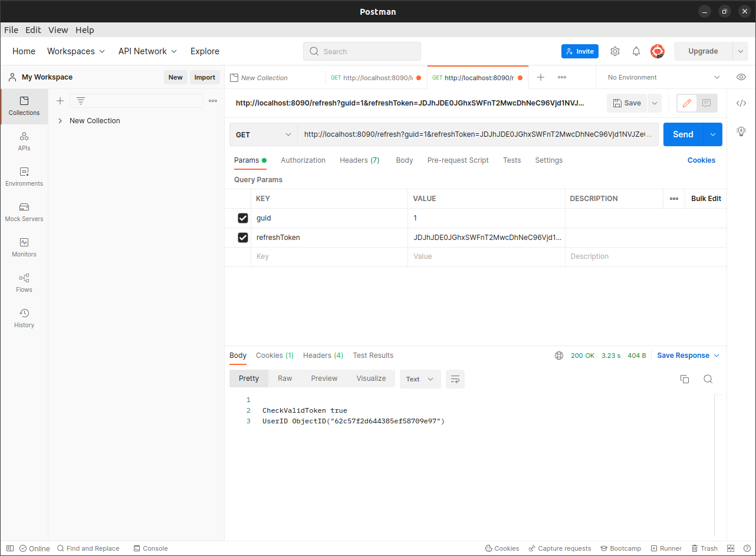Click the Invite button

[580, 51]
